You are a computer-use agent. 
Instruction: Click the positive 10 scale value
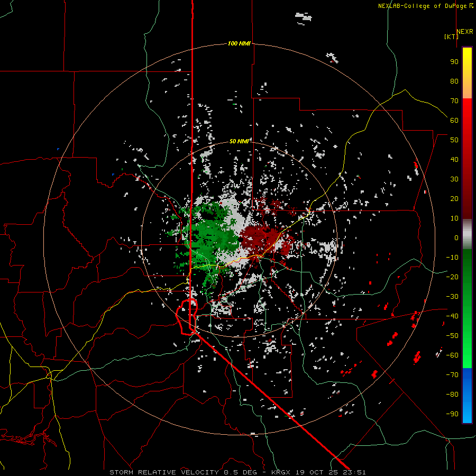[454, 218]
